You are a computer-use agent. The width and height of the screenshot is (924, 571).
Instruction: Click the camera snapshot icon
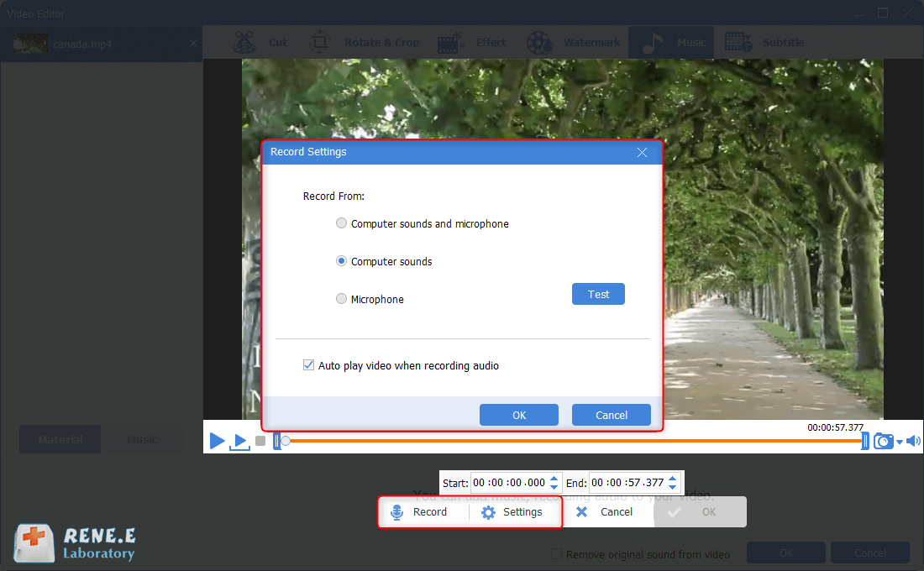click(883, 441)
